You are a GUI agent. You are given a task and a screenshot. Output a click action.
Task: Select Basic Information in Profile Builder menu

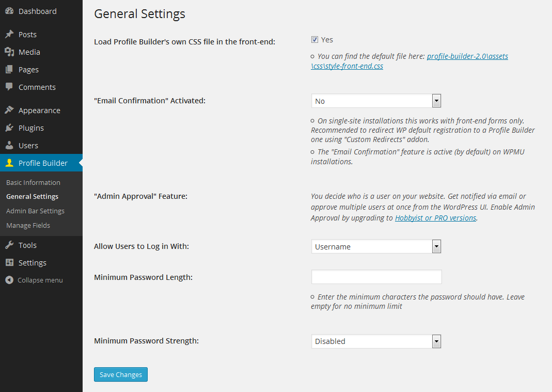[x=33, y=182]
